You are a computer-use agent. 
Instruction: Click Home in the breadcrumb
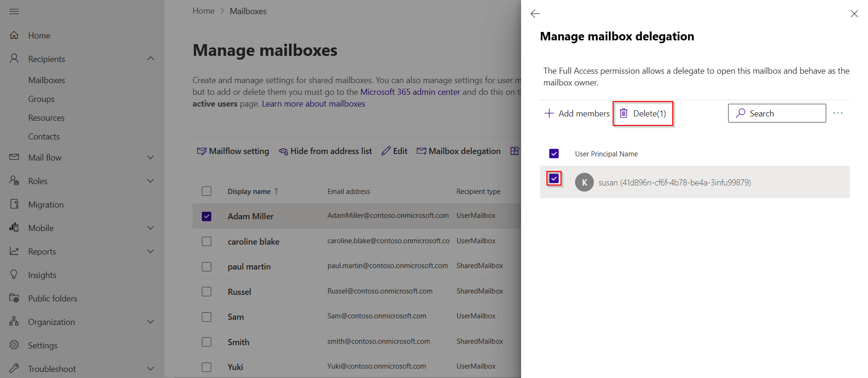point(203,11)
